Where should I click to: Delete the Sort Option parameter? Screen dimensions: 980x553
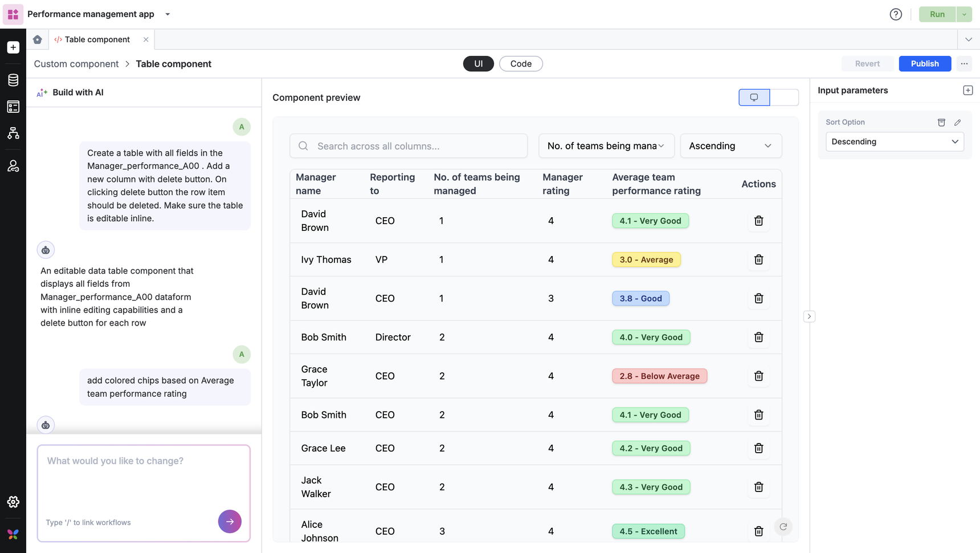click(941, 123)
